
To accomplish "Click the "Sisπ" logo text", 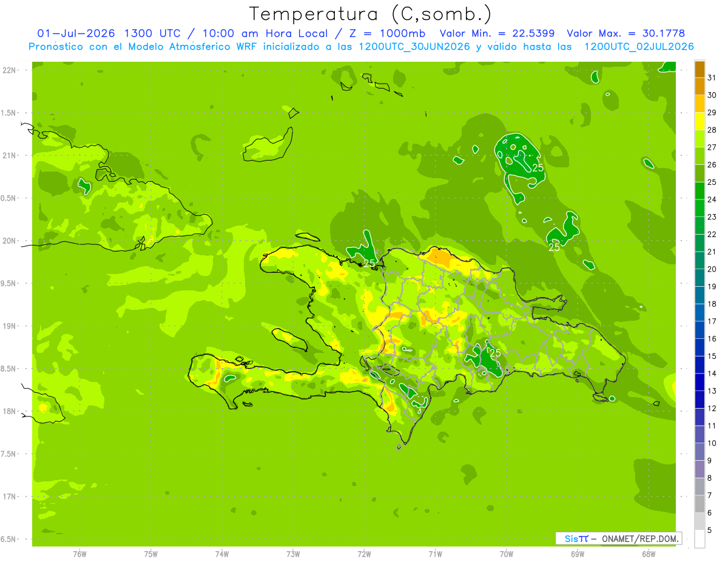I will pos(576,538).
